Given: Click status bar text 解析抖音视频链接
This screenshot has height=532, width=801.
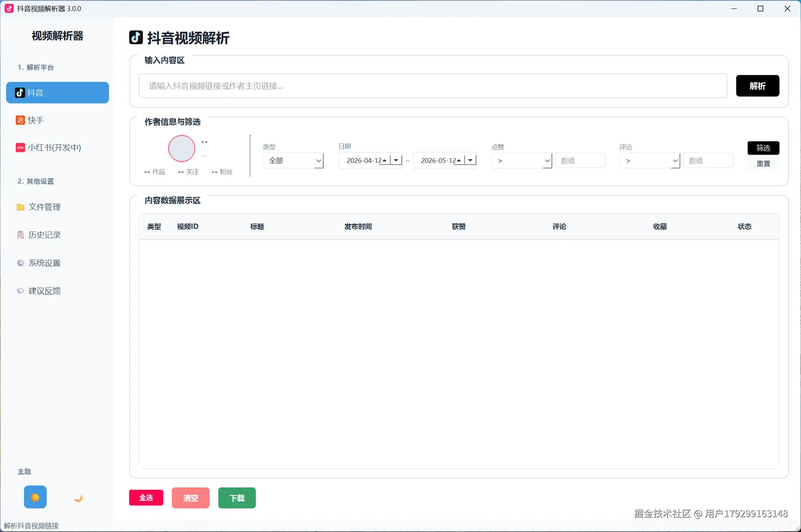Looking at the screenshot, I should tap(31, 526).
